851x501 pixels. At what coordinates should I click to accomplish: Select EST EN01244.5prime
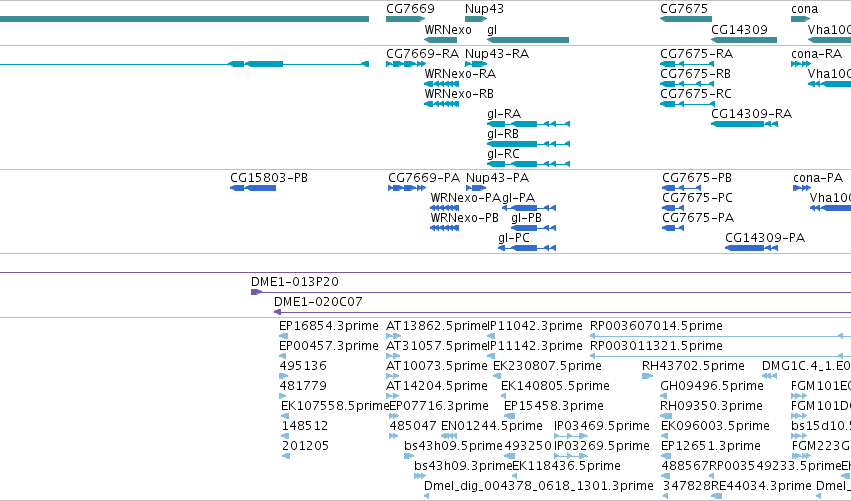492,427
